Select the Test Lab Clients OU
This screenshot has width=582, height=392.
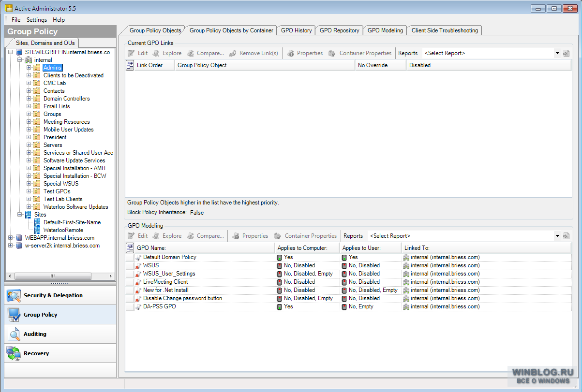[63, 199]
